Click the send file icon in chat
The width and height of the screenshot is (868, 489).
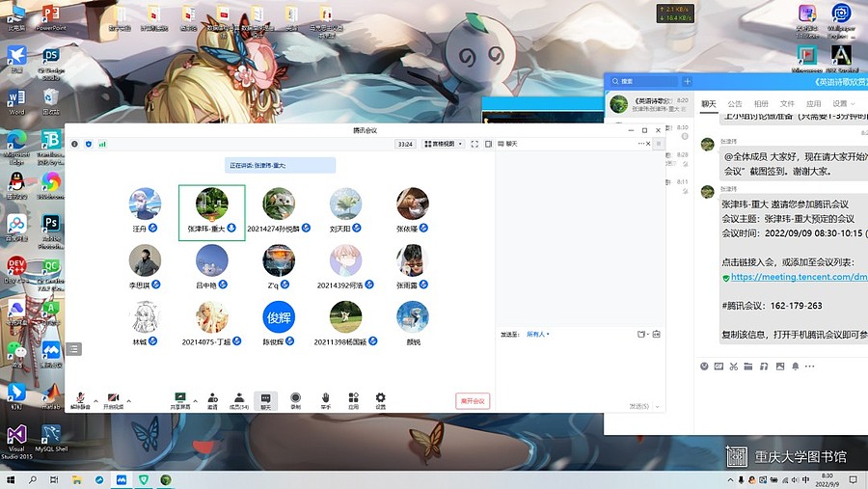click(642, 334)
